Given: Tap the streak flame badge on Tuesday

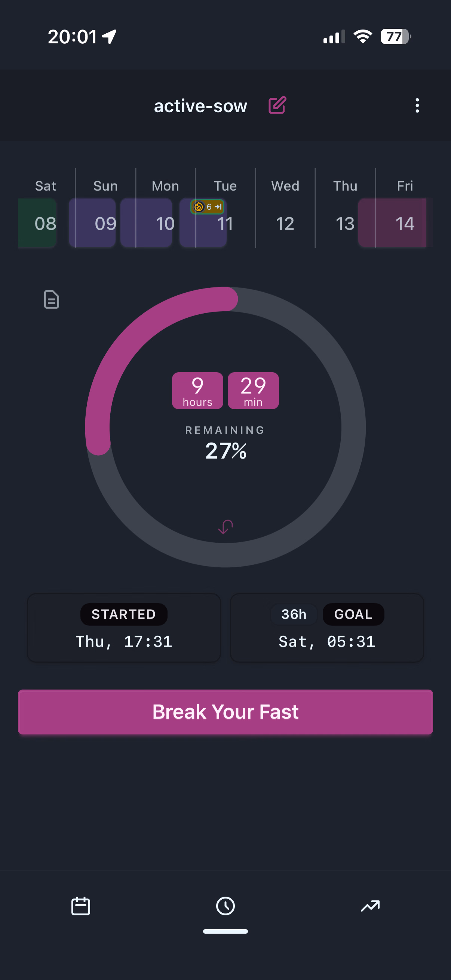Looking at the screenshot, I should tap(207, 207).
